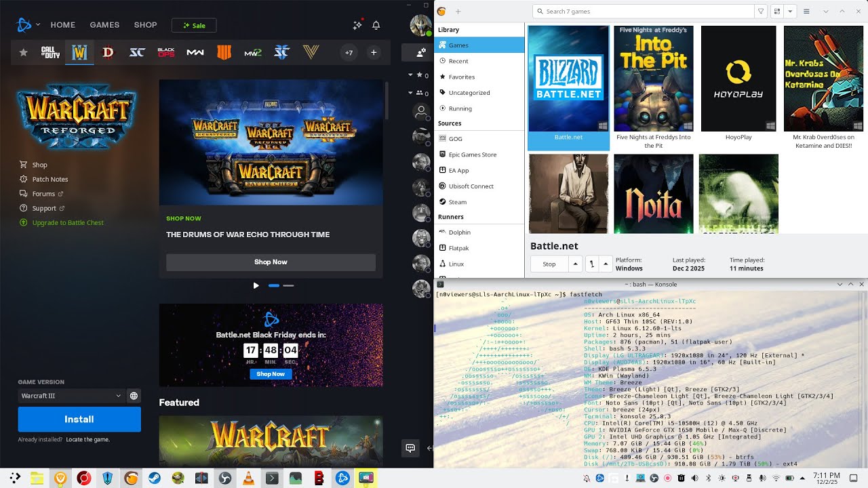The height and width of the screenshot is (488, 868).
Task: Open Lutris hamburger menu
Action: pyautogui.click(x=806, y=12)
